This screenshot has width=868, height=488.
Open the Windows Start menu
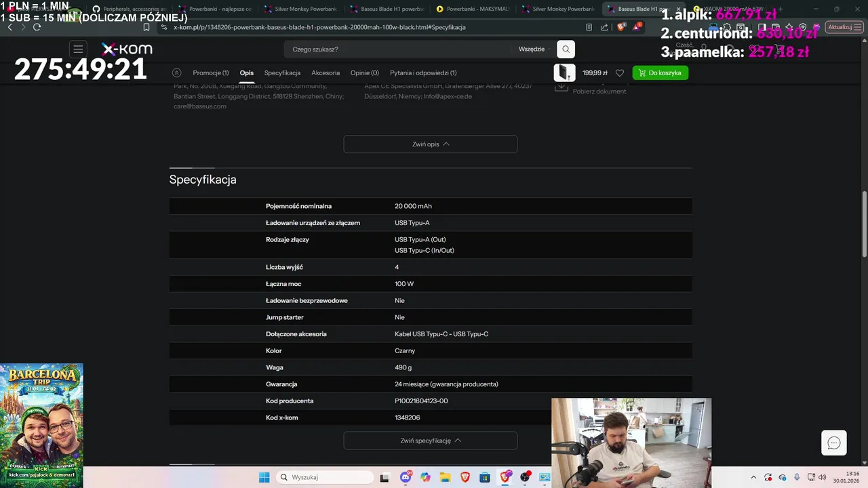[264, 477]
